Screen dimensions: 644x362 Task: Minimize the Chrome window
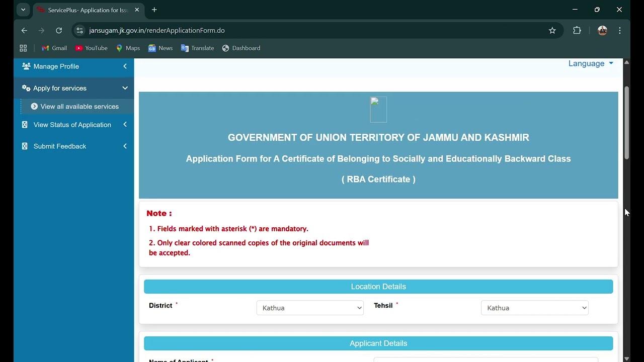(x=575, y=10)
